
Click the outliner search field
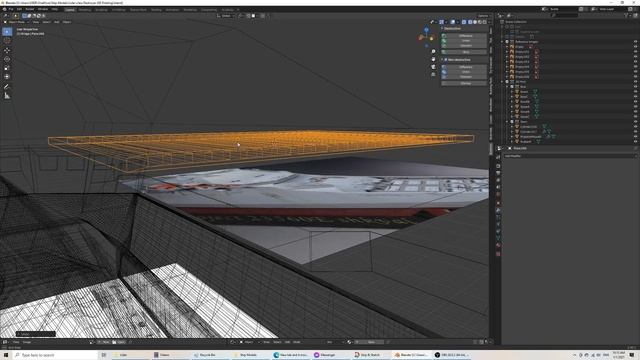tap(564, 16)
